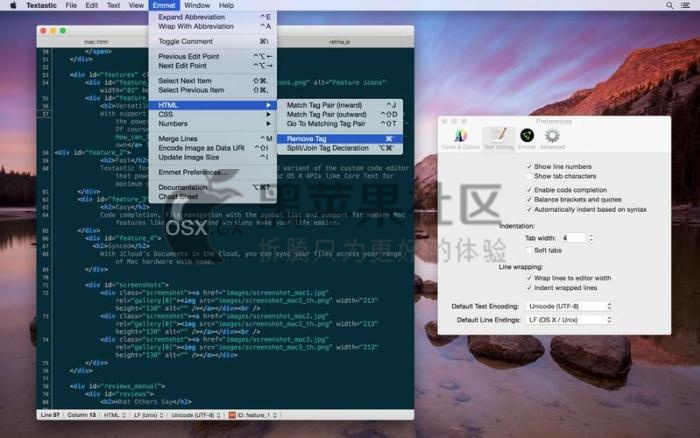The height and width of the screenshot is (438, 700).
Task: Toggle Indent wrapped lines checkbox
Action: click(529, 288)
